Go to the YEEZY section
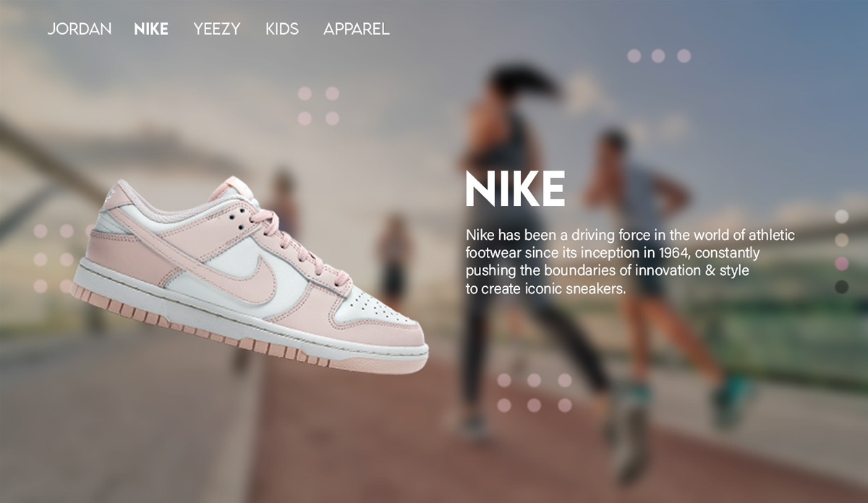 coord(217,29)
